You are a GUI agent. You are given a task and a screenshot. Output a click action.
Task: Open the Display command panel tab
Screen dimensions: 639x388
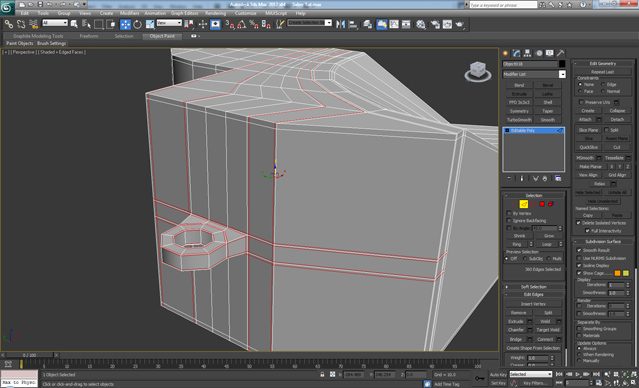click(550, 53)
